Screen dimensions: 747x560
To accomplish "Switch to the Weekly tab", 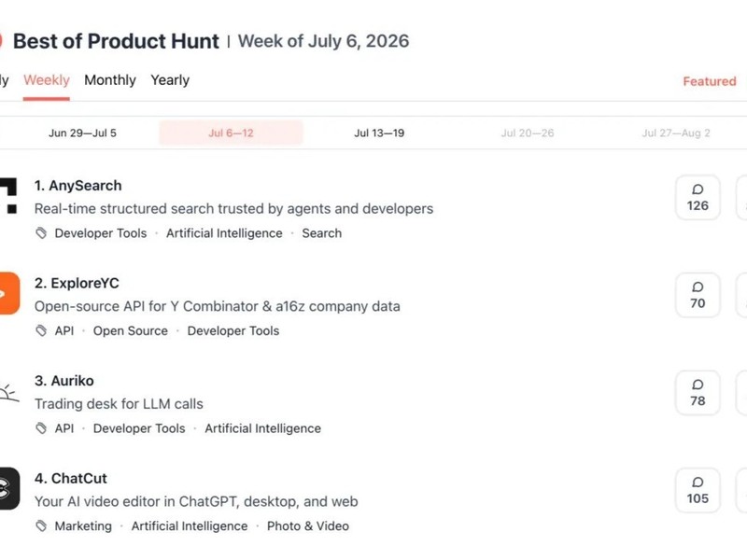I will coord(47,80).
